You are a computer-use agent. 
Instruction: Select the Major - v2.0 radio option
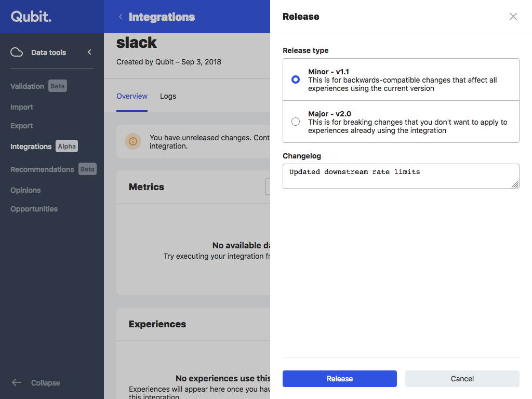click(296, 122)
